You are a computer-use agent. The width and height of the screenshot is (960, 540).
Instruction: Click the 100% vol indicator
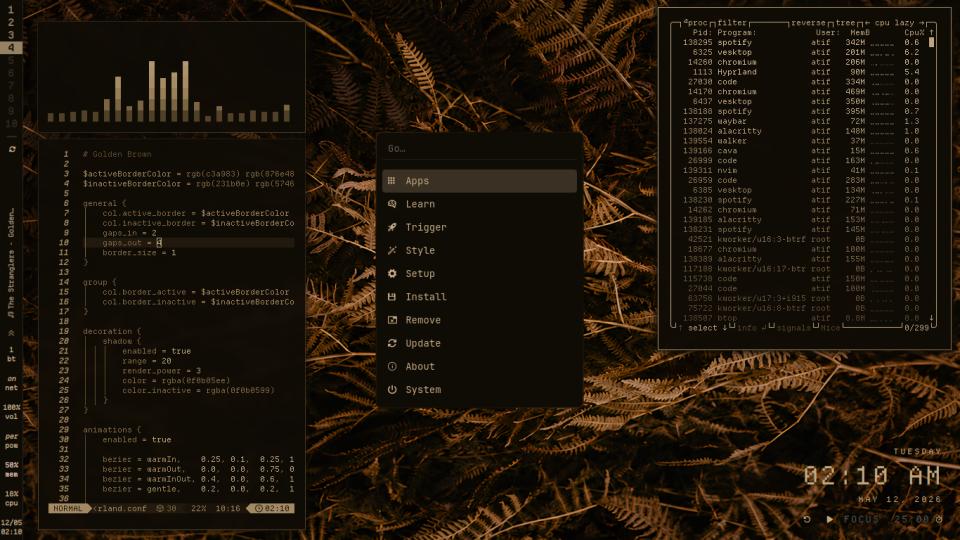point(11,412)
